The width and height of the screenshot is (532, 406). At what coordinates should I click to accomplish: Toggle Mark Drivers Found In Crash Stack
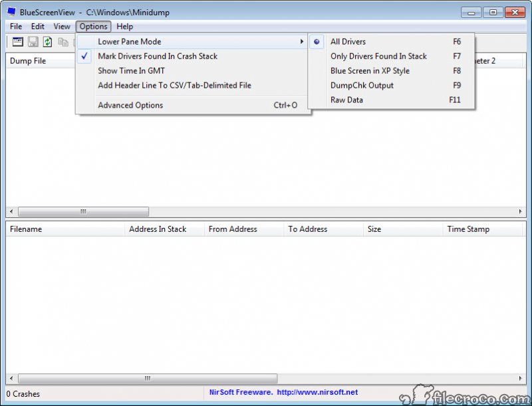coord(192,56)
